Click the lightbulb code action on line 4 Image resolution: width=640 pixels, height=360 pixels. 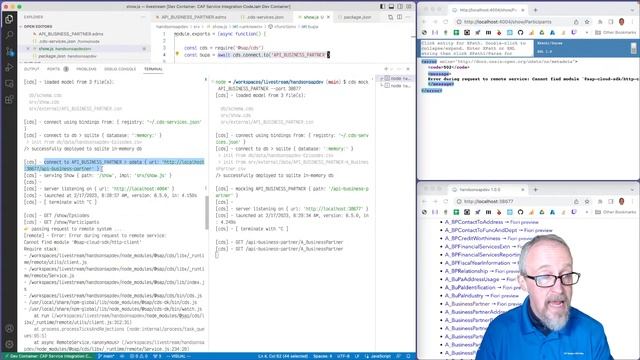coord(177,54)
